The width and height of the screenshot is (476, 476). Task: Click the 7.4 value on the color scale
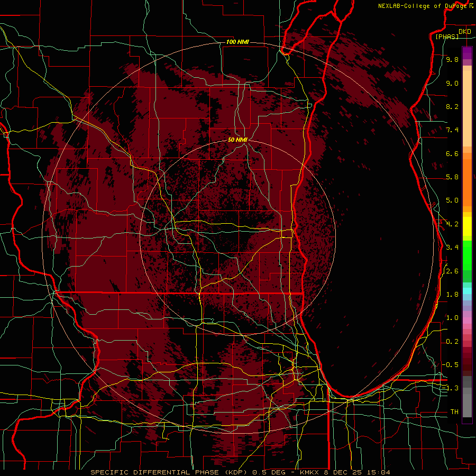[x=452, y=130]
